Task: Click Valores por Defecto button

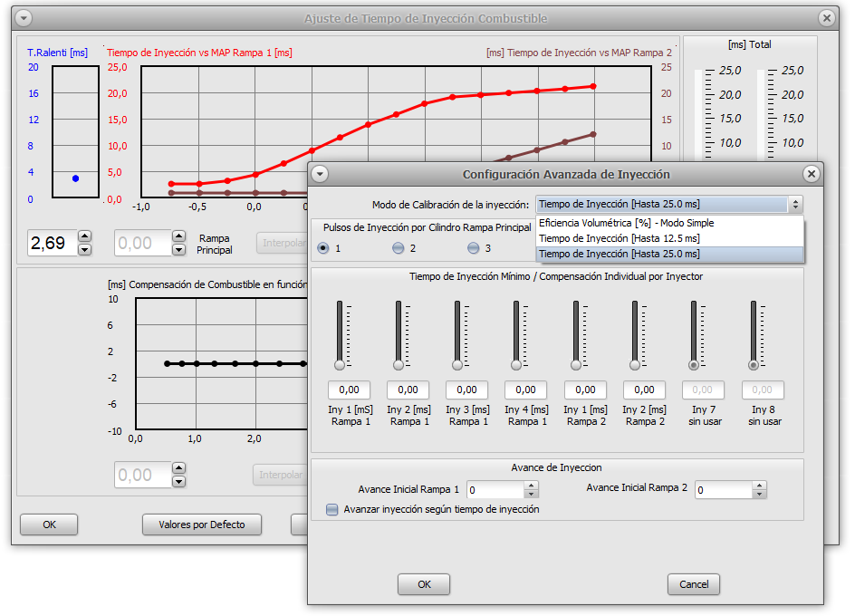Action: 202,525
